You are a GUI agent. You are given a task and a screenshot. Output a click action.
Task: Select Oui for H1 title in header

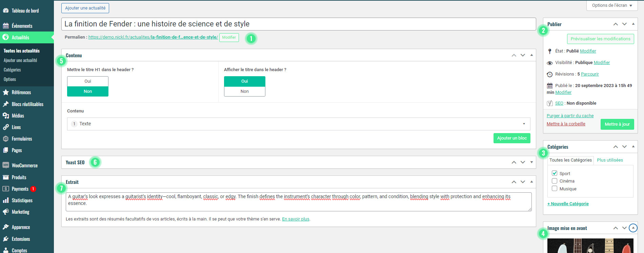(88, 81)
